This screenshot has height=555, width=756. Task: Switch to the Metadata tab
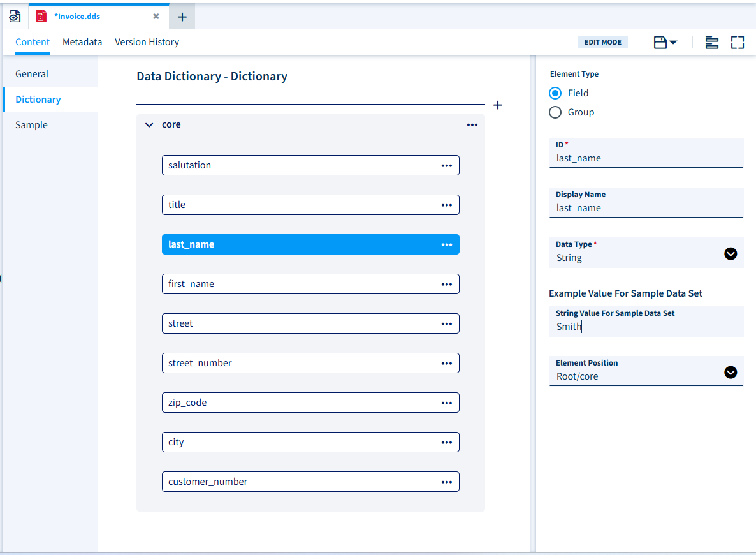82,42
